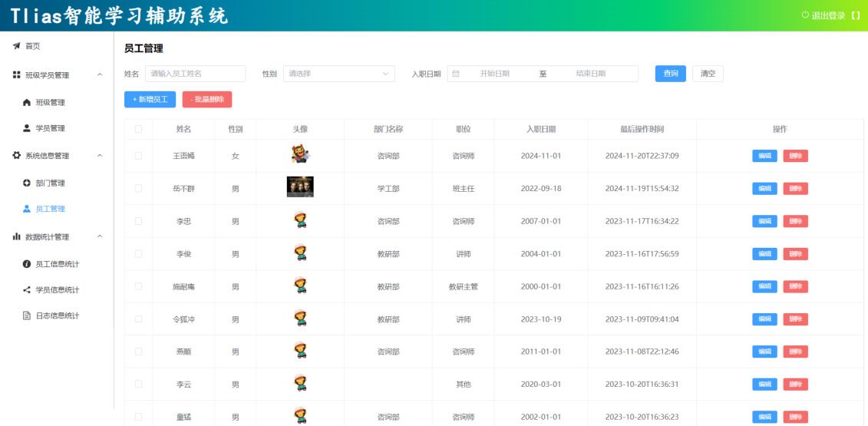Open avatar image of 令狐冲
The image size is (868, 426).
[300, 318]
